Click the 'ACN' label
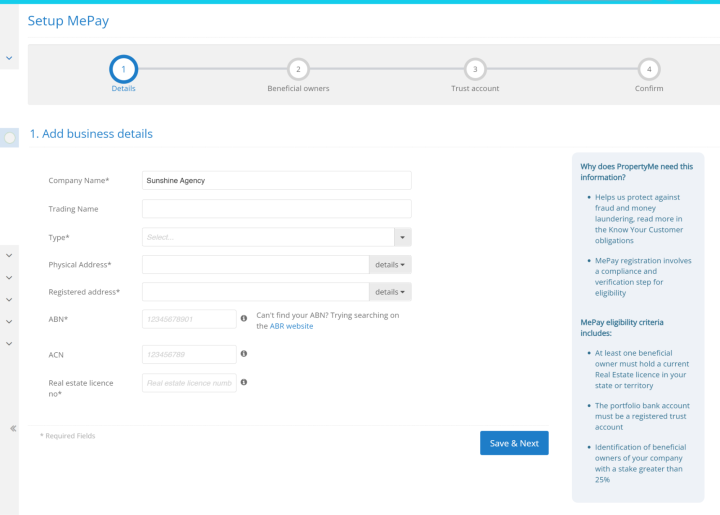 coord(56,355)
